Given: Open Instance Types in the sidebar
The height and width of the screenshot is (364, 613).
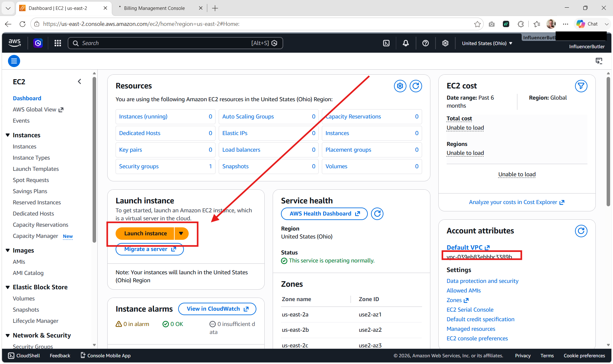Looking at the screenshot, I should [x=31, y=158].
